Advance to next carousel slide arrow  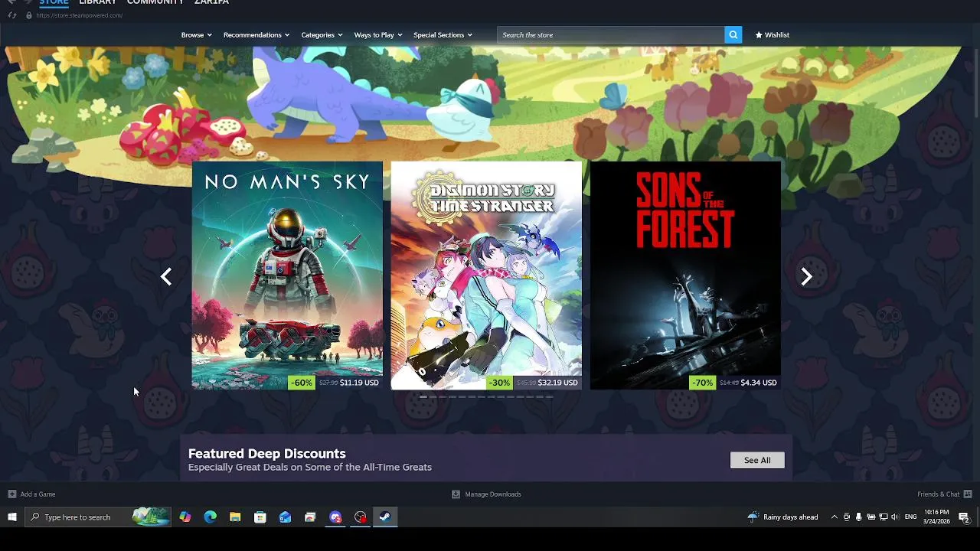[x=806, y=276]
